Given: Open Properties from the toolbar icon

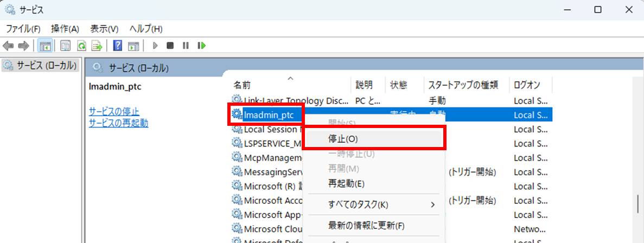Looking at the screenshot, I should coord(66,46).
